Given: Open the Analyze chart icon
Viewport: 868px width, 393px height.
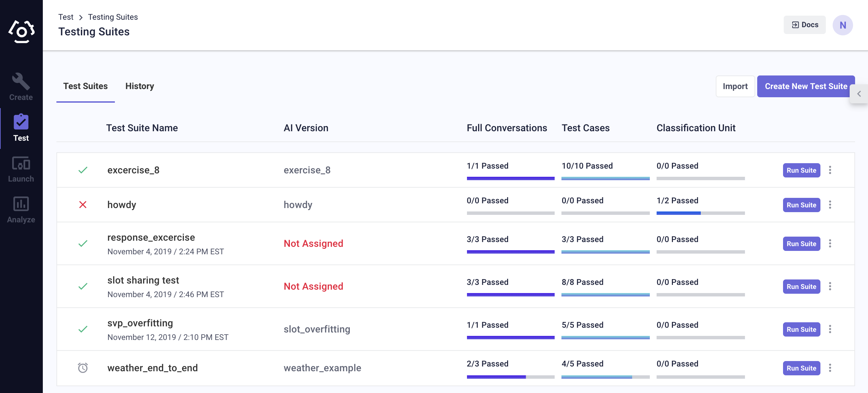Looking at the screenshot, I should 21,204.
